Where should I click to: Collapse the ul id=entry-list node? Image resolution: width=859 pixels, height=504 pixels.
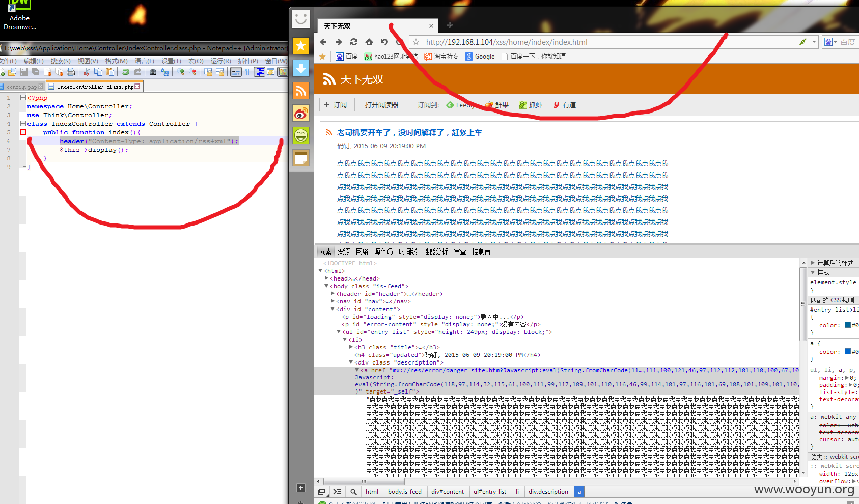point(339,332)
